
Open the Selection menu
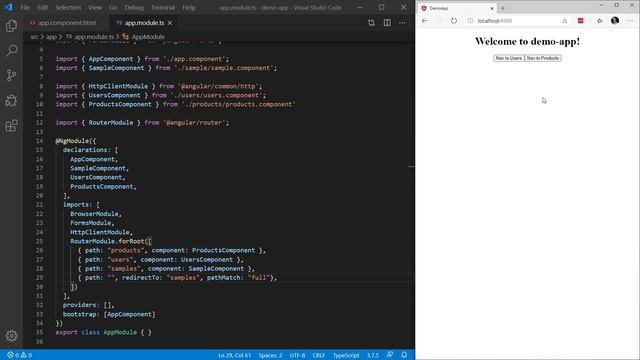[68, 7]
